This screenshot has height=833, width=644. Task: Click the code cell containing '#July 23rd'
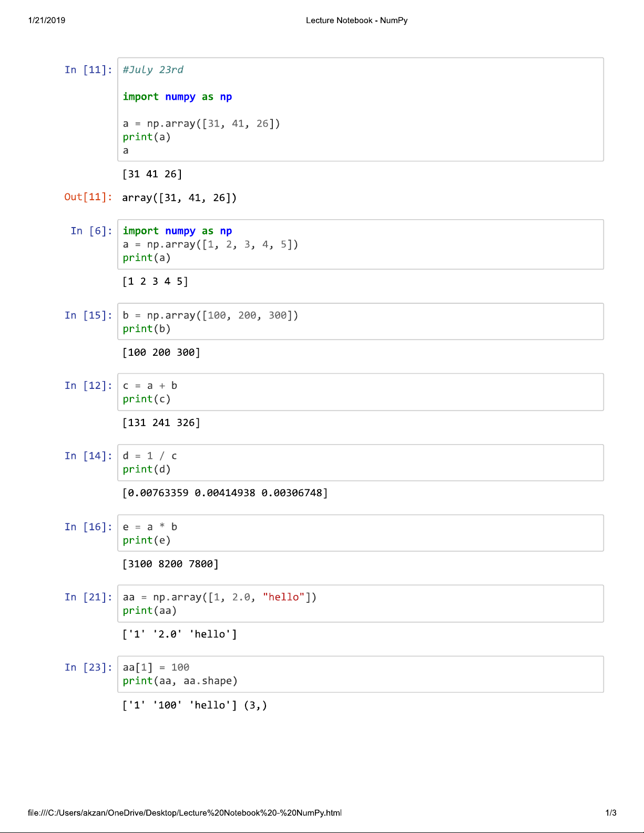(360, 109)
